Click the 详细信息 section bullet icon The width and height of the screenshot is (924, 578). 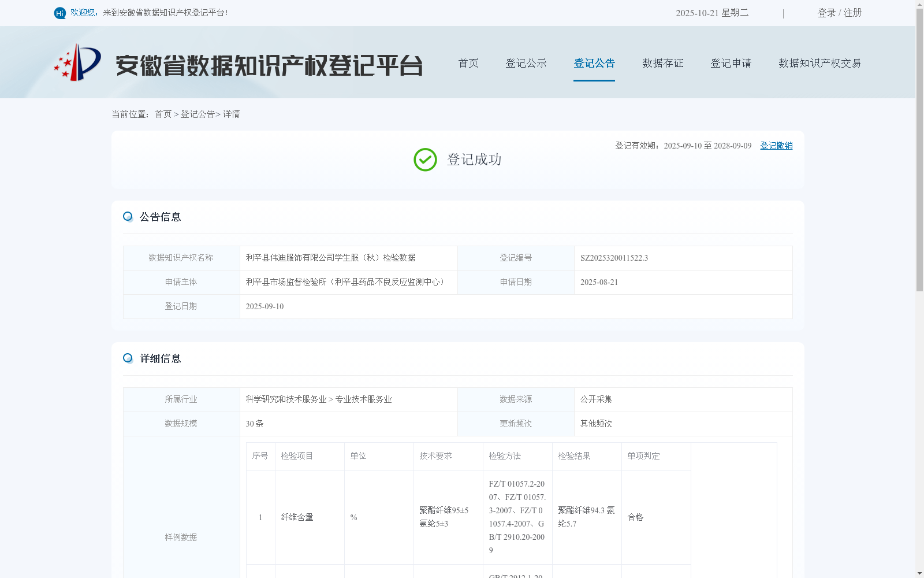(128, 358)
